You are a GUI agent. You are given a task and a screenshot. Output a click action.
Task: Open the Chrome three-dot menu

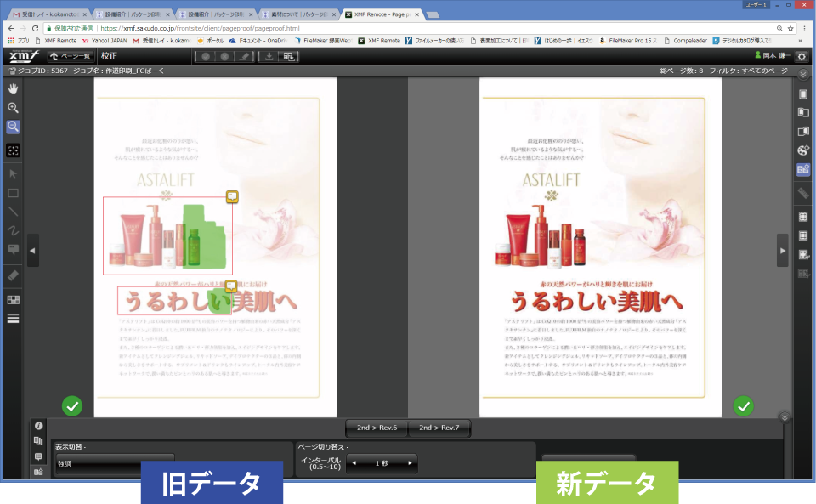805,29
